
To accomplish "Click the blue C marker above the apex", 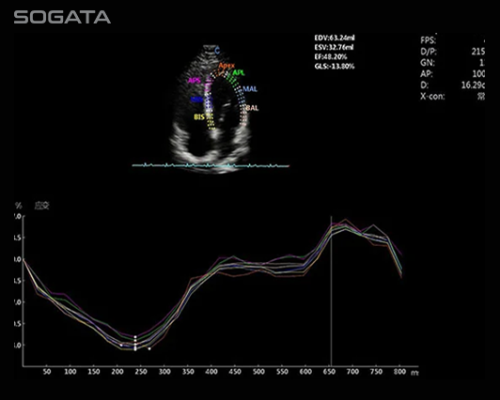I will [217, 51].
